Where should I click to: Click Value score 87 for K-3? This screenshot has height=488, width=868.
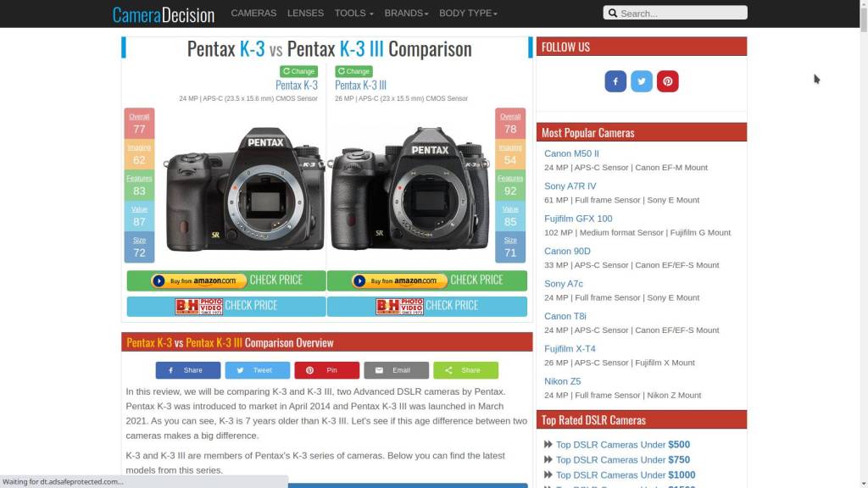139,216
